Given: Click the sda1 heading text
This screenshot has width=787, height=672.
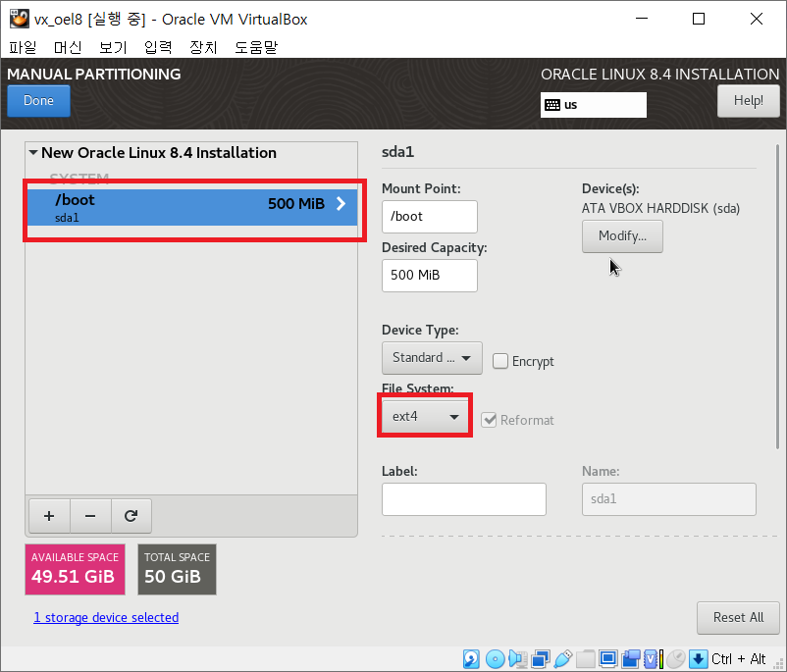Looking at the screenshot, I should click(x=398, y=151).
